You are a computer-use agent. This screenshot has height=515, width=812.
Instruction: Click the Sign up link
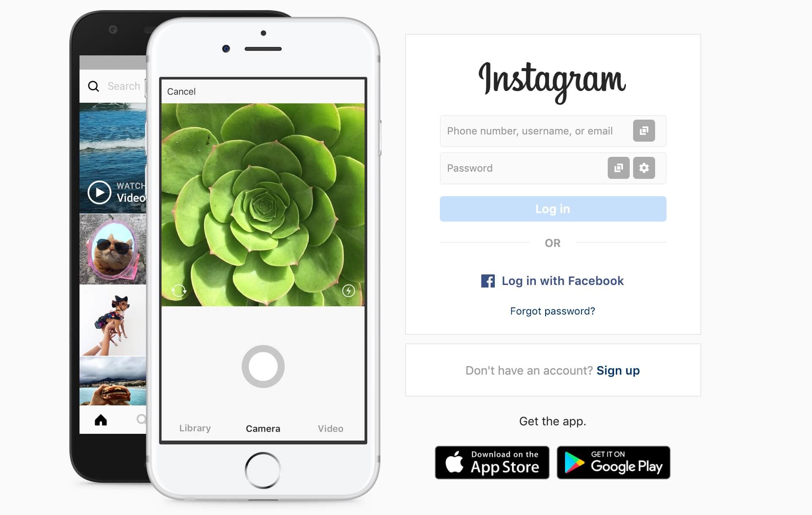pos(618,370)
